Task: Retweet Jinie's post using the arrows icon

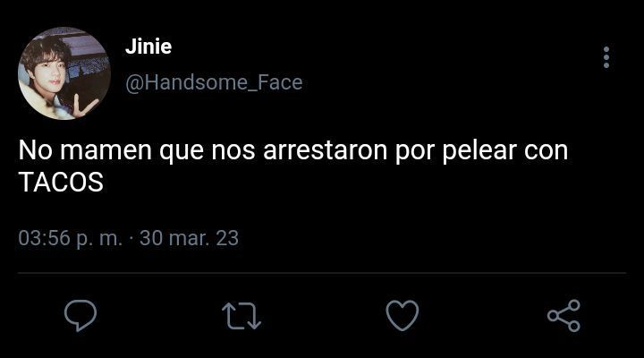Action: [241, 316]
